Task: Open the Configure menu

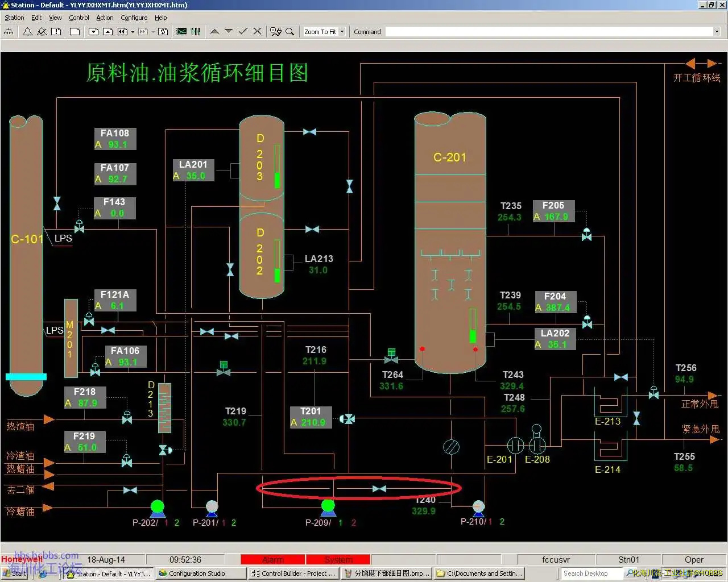Action: (134, 18)
